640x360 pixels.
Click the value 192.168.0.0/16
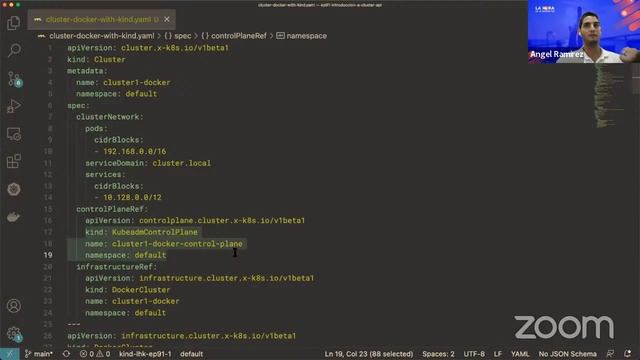coord(135,151)
